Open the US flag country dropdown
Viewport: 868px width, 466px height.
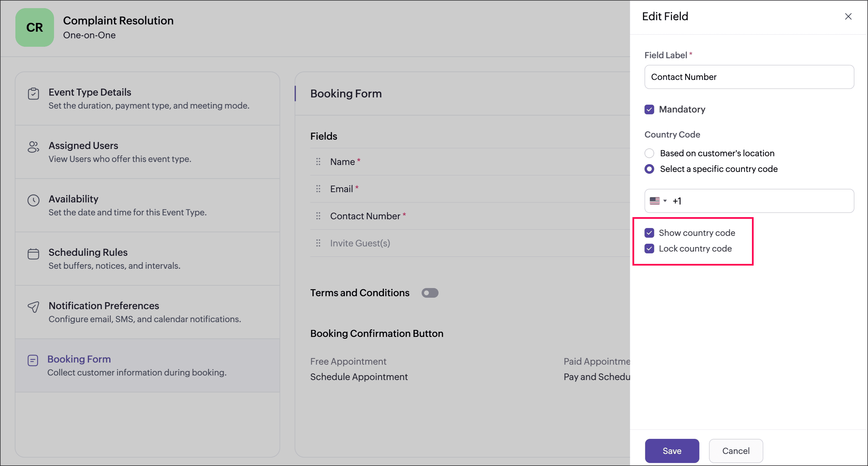point(658,201)
